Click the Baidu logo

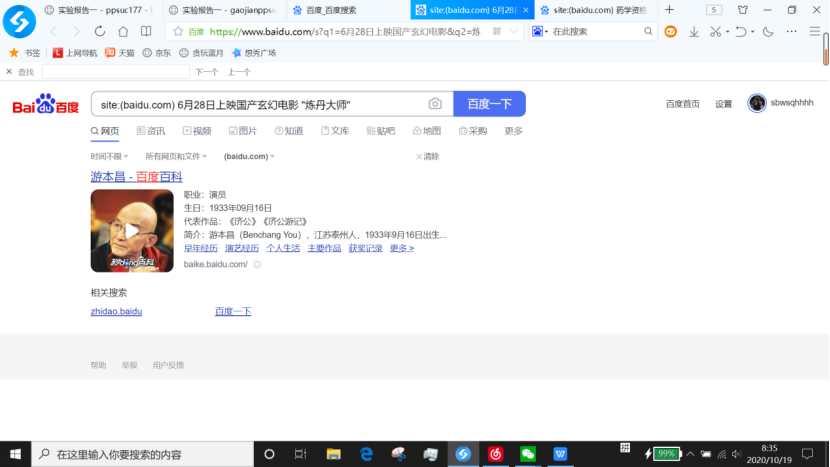[46, 104]
